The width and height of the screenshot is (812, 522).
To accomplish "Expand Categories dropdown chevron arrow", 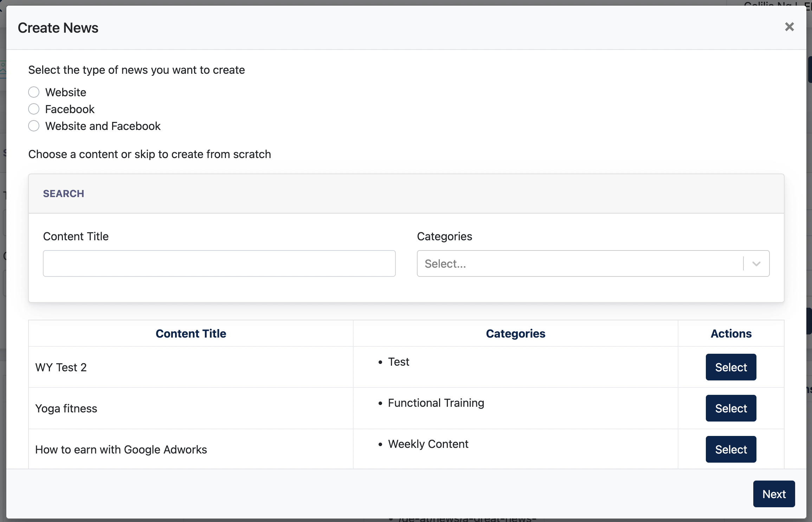I will pyautogui.click(x=756, y=263).
